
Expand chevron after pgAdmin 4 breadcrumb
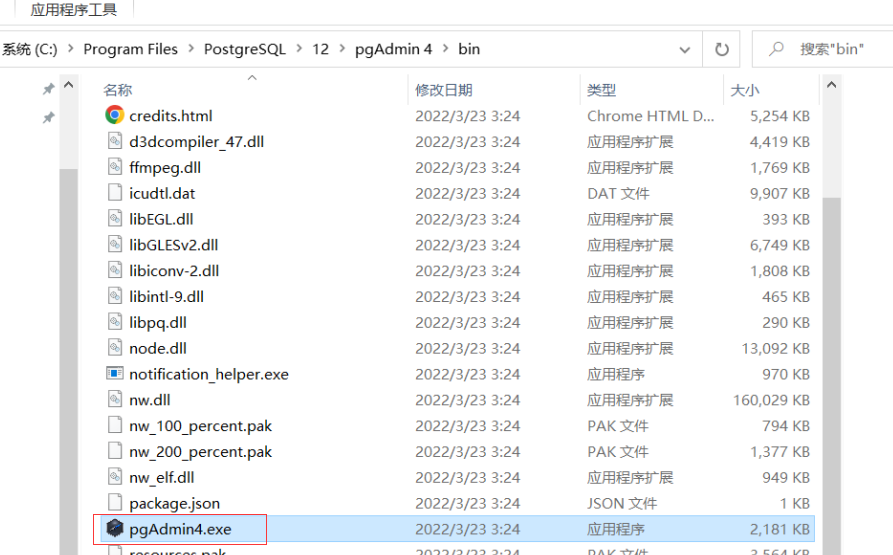445,49
